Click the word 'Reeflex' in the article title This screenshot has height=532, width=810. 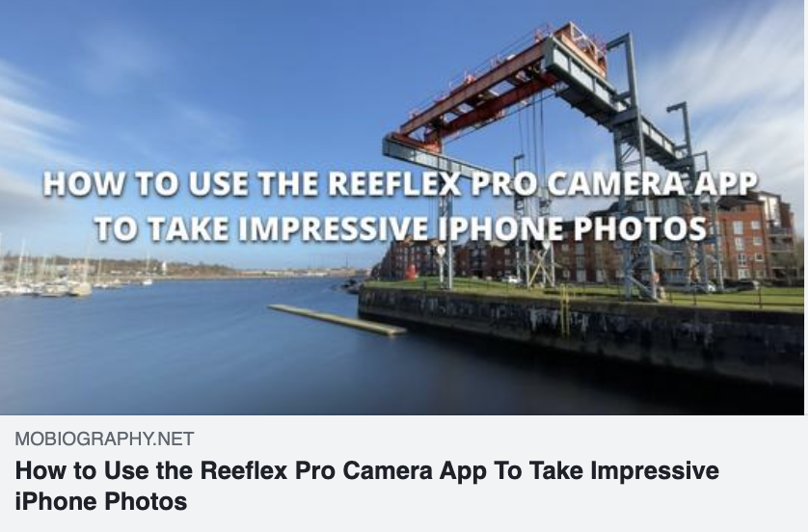pyautogui.click(x=243, y=470)
